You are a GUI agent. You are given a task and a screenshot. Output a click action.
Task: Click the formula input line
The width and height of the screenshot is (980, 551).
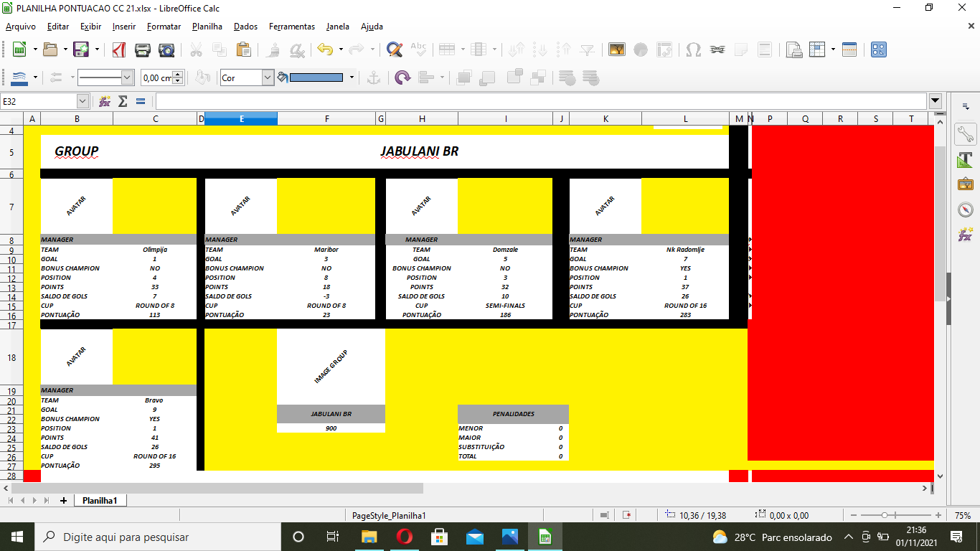[538, 101]
